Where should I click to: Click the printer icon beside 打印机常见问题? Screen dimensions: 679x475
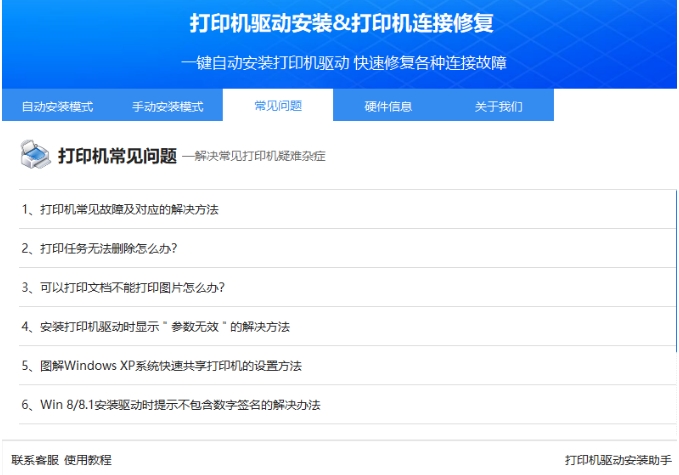pos(36,155)
